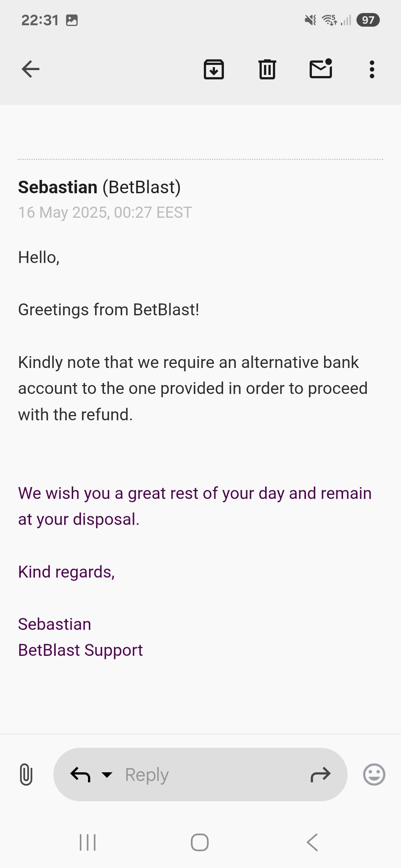Open the three-dot more options menu
This screenshot has width=401, height=868.
point(372,69)
